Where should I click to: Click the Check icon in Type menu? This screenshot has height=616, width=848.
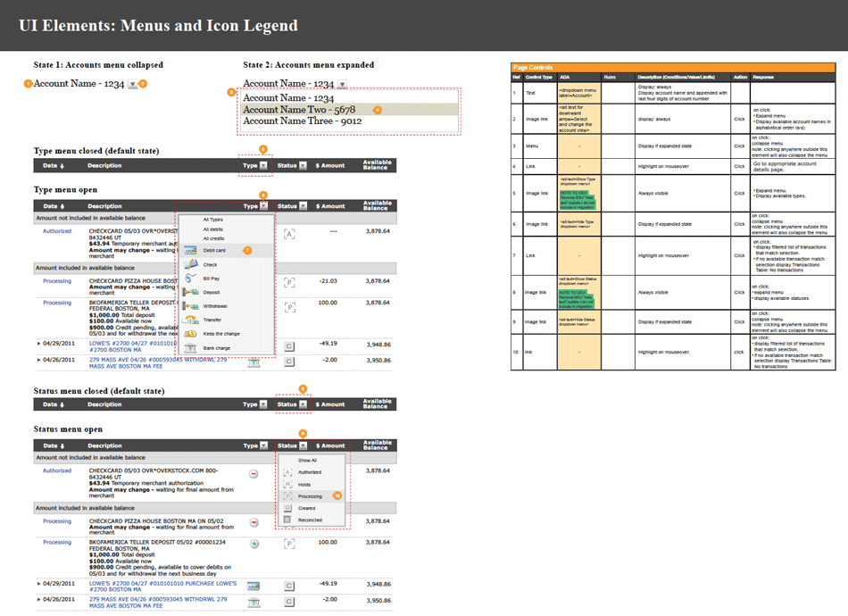point(190,264)
